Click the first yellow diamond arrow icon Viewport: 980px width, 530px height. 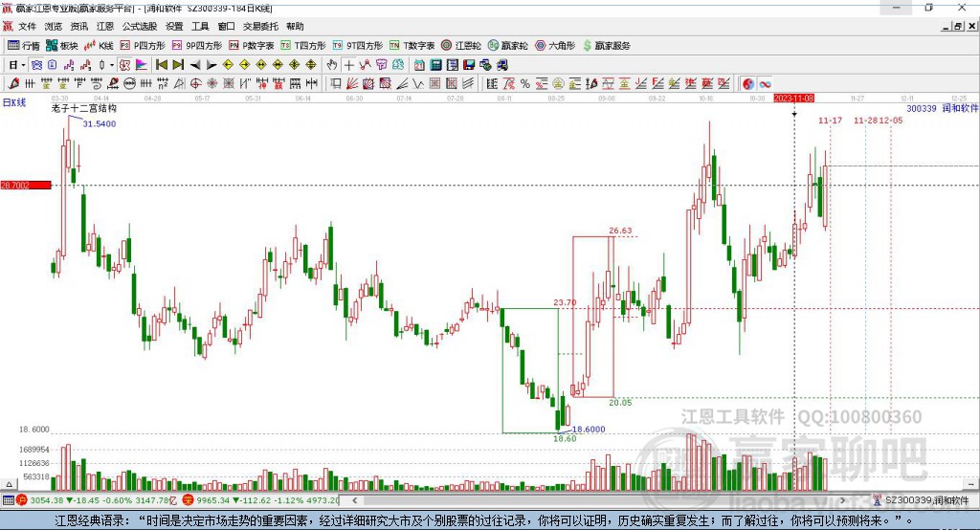point(228,65)
